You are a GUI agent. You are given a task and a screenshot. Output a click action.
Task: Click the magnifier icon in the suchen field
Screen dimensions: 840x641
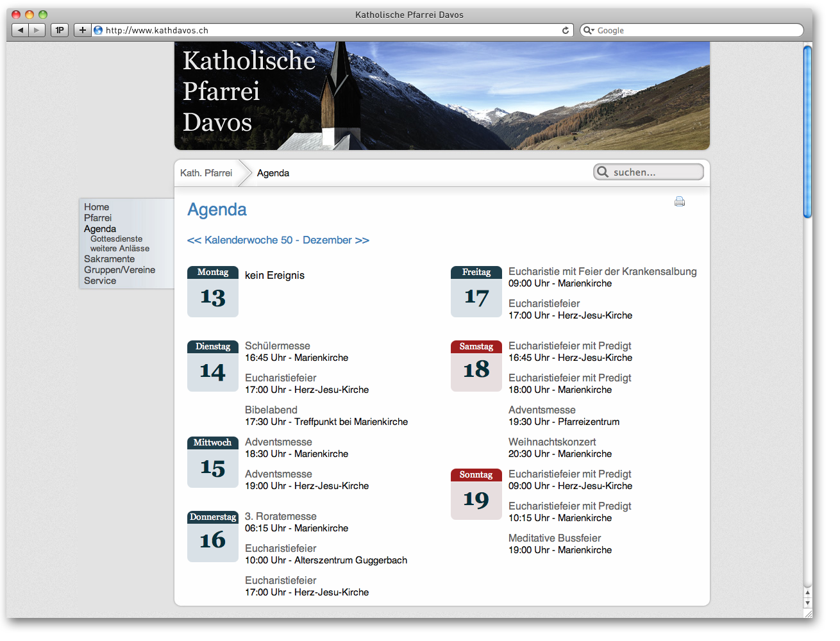tap(603, 172)
